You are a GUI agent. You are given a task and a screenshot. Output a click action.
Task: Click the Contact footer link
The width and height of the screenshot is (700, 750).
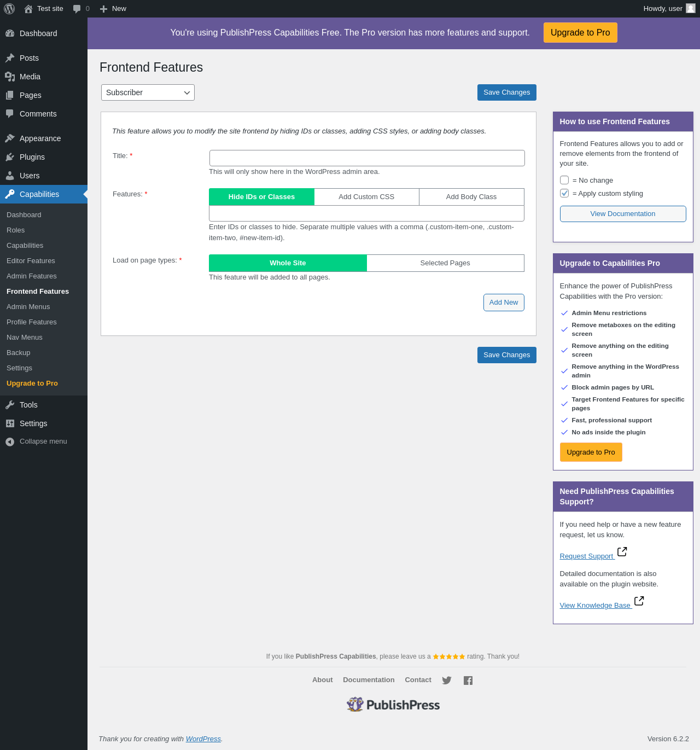click(x=418, y=680)
